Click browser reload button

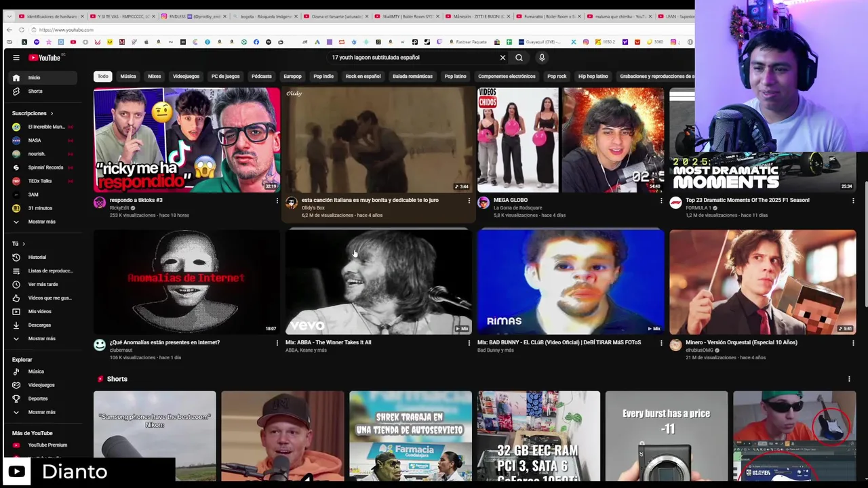click(22, 30)
